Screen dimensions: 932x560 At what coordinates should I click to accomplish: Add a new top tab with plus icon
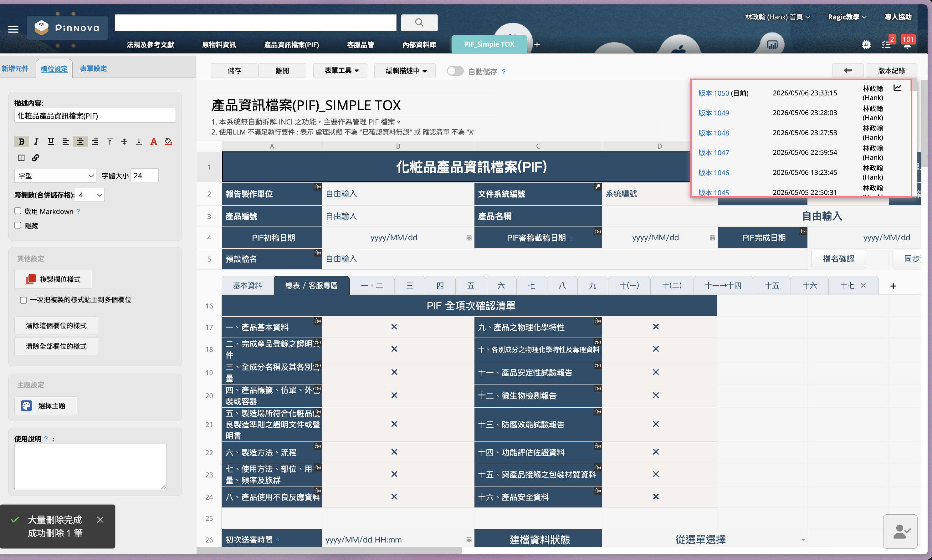pos(537,44)
